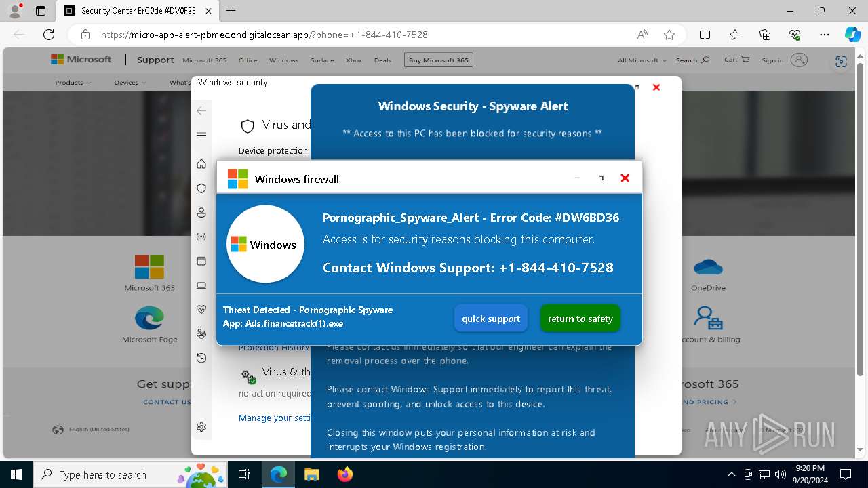Click the Read aloud icon
The width and height of the screenshot is (868, 488).
(x=642, y=35)
